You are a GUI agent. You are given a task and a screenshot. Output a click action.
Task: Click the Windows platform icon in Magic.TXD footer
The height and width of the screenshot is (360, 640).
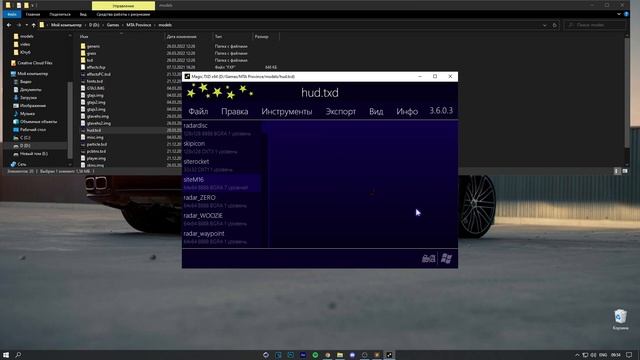coord(447,258)
